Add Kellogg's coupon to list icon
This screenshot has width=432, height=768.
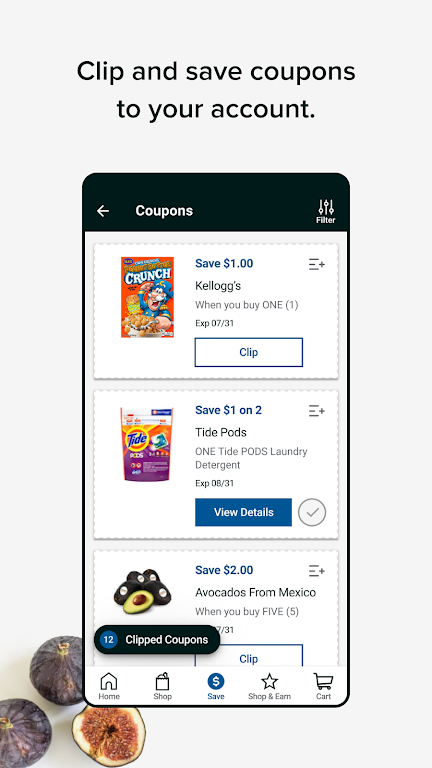pyautogui.click(x=317, y=264)
